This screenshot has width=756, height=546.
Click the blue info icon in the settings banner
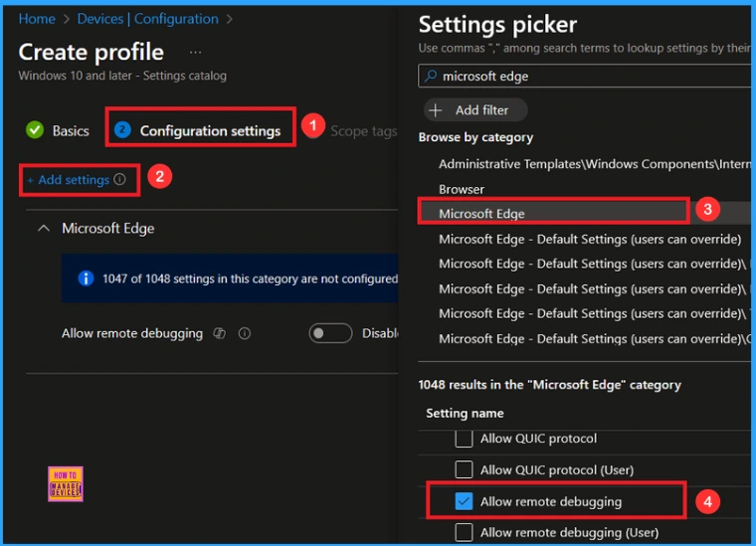(86, 278)
